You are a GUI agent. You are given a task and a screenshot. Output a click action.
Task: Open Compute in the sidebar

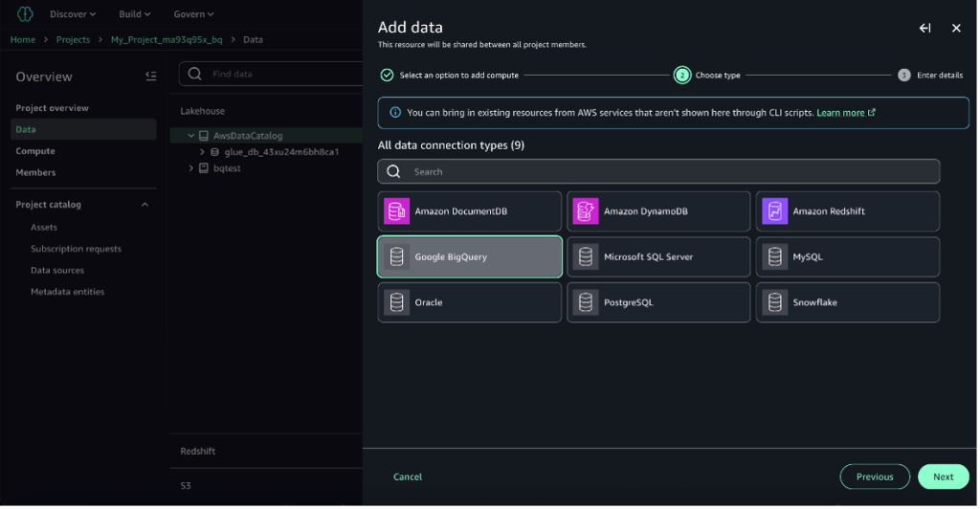(x=35, y=151)
